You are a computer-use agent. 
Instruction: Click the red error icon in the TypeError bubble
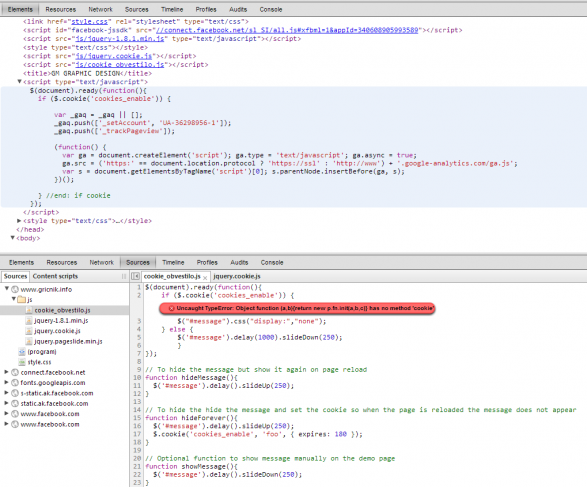171,308
